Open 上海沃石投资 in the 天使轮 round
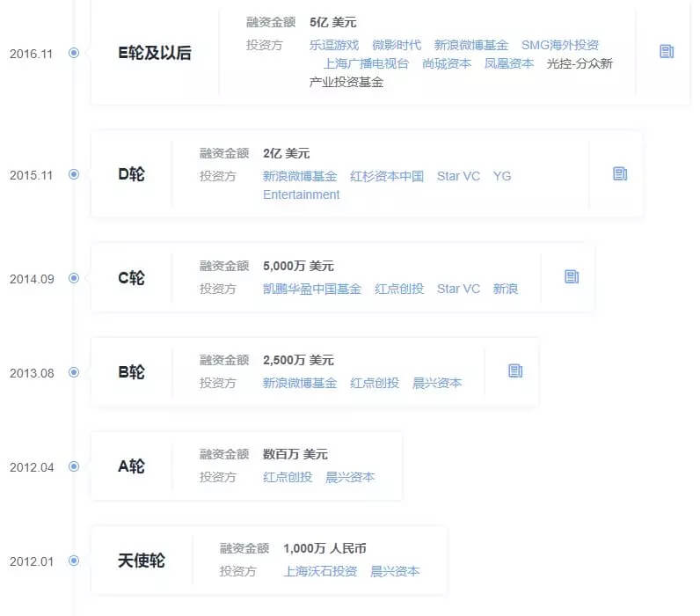The height and width of the screenshot is (616, 700). (x=320, y=571)
